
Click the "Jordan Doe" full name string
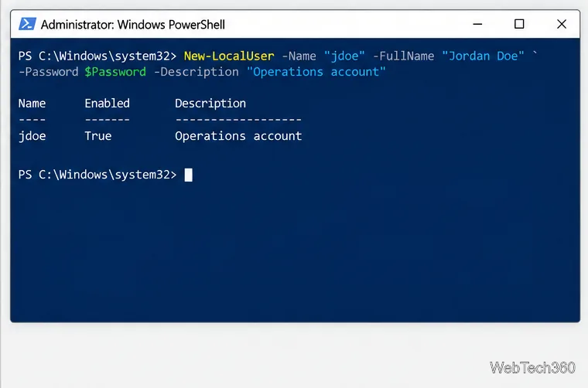(x=483, y=56)
